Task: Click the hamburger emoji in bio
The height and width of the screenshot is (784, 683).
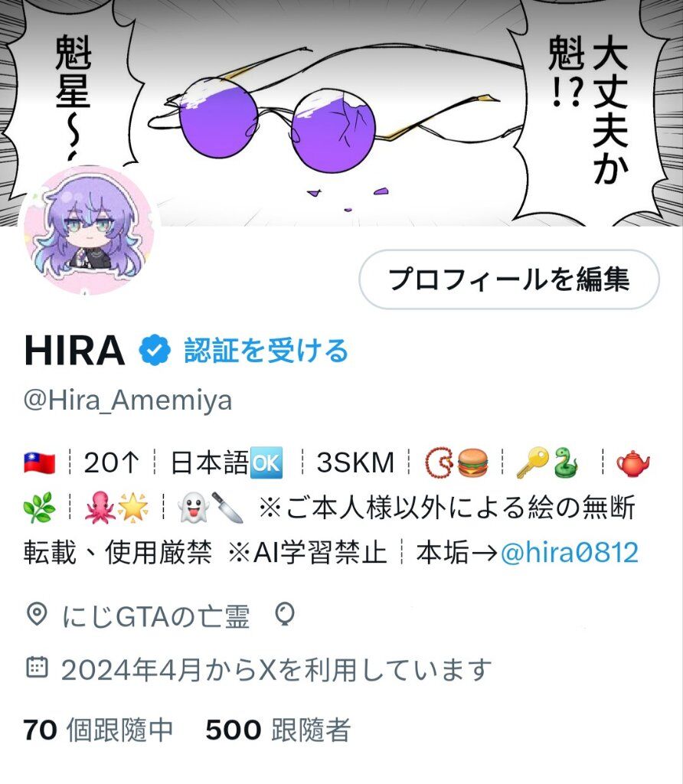Action: [x=473, y=462]
